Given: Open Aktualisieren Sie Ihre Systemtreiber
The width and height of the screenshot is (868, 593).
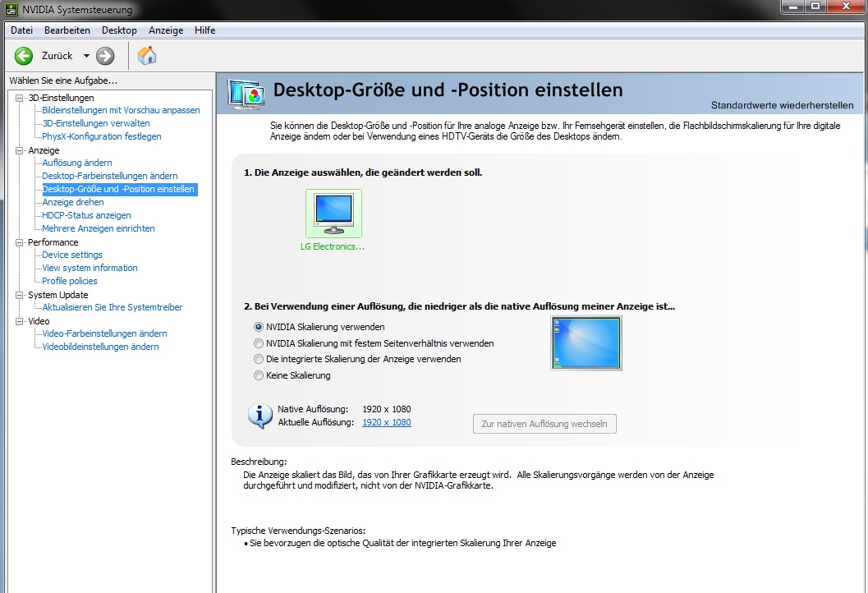Looking at the screenshot, I should 113,307.
